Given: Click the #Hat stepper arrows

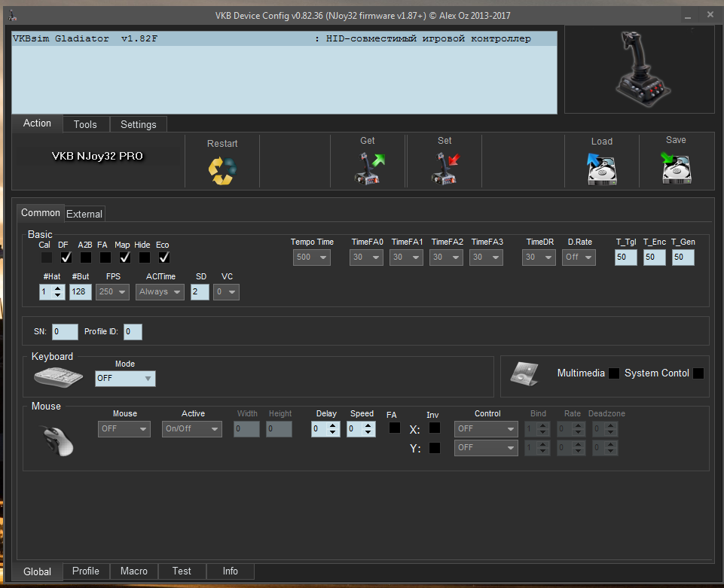Looking at the screenshot, I should 58,292.
